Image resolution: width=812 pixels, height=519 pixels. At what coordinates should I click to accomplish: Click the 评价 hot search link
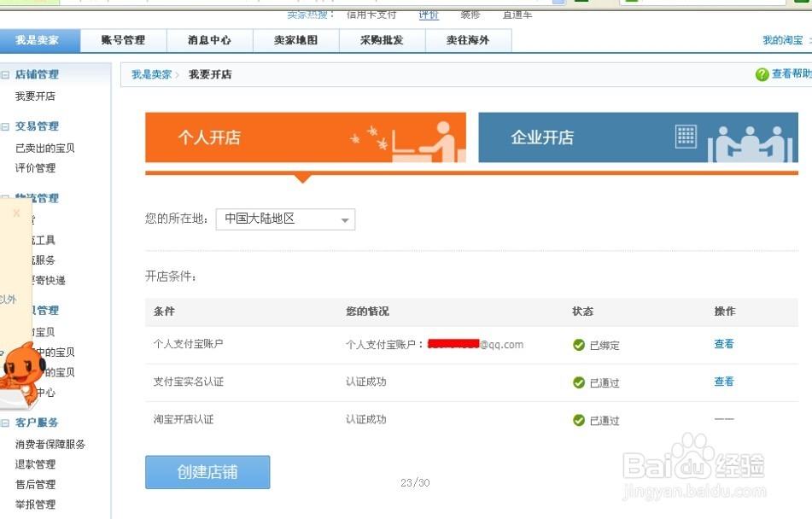click(x=429, y=15)
